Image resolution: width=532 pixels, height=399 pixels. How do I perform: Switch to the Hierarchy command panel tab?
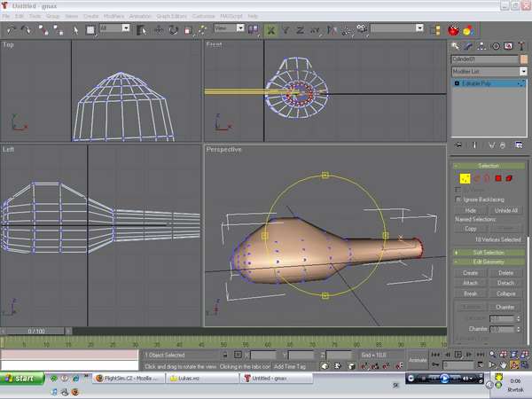click(481, 46)
